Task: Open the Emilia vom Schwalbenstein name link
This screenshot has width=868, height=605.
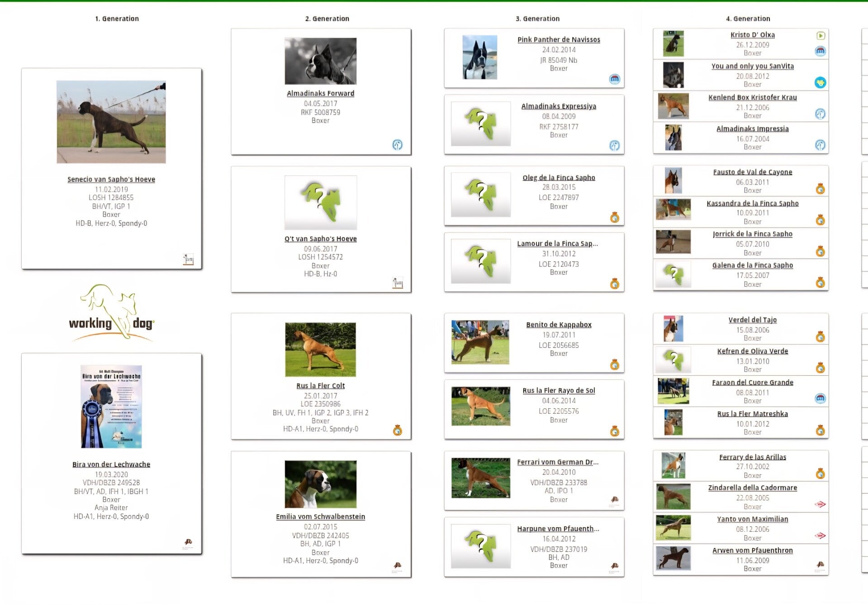Action: (x=320, y=516)
